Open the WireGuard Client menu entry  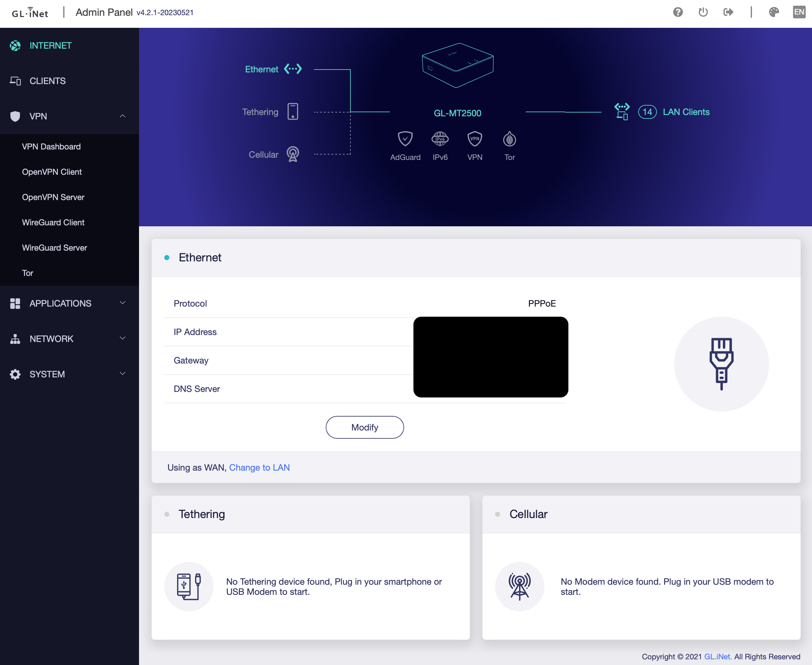[53, 223]
